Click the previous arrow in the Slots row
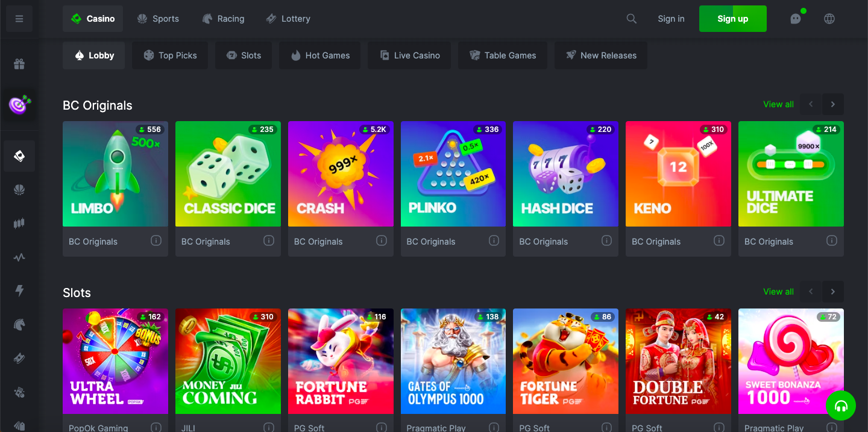 click(811, 292)
